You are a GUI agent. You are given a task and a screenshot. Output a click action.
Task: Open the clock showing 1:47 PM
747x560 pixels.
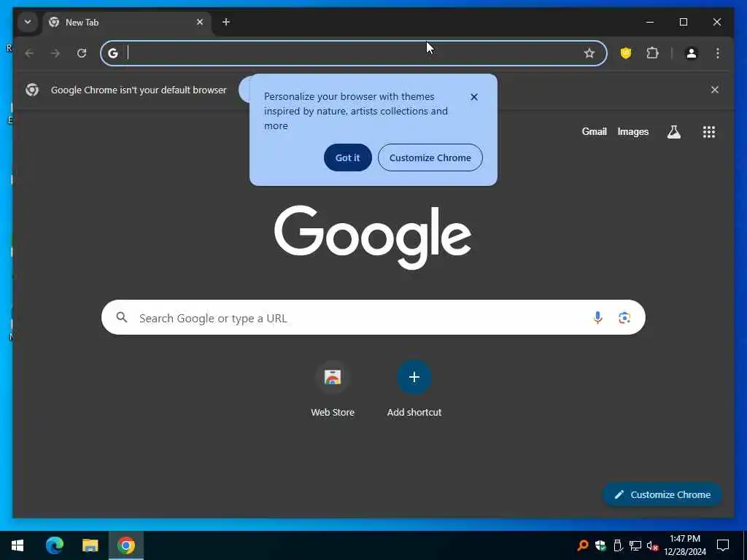pos(685,545)
